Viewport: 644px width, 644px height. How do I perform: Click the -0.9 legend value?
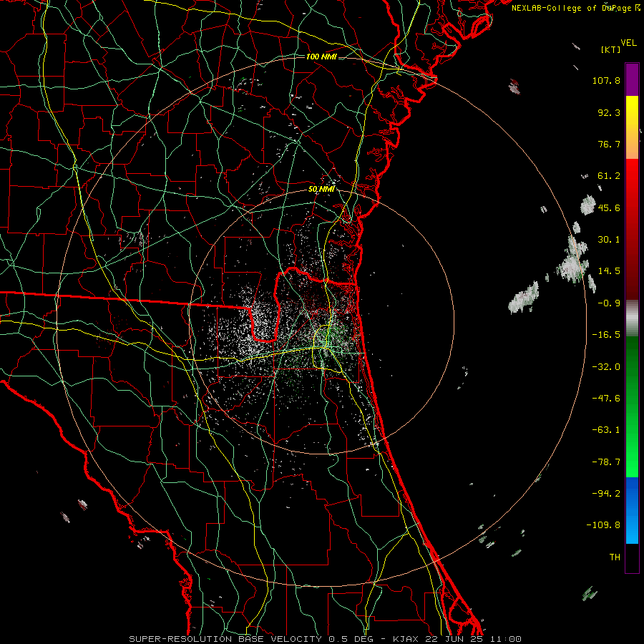(609, 303)
